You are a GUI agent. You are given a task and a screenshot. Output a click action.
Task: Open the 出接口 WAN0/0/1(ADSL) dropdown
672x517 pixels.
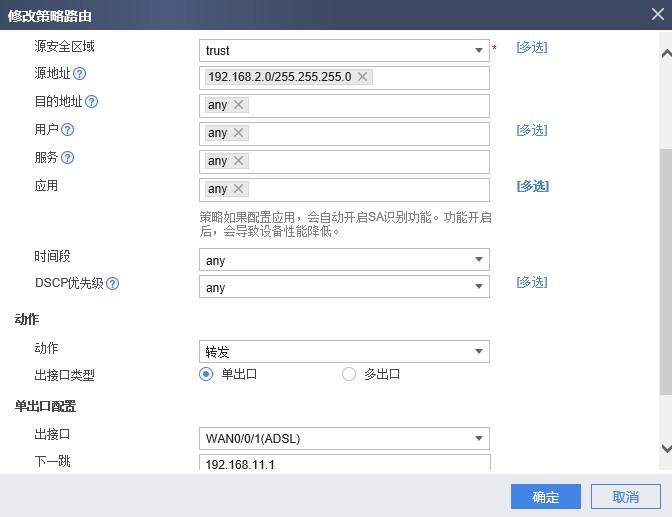(344, 439)
